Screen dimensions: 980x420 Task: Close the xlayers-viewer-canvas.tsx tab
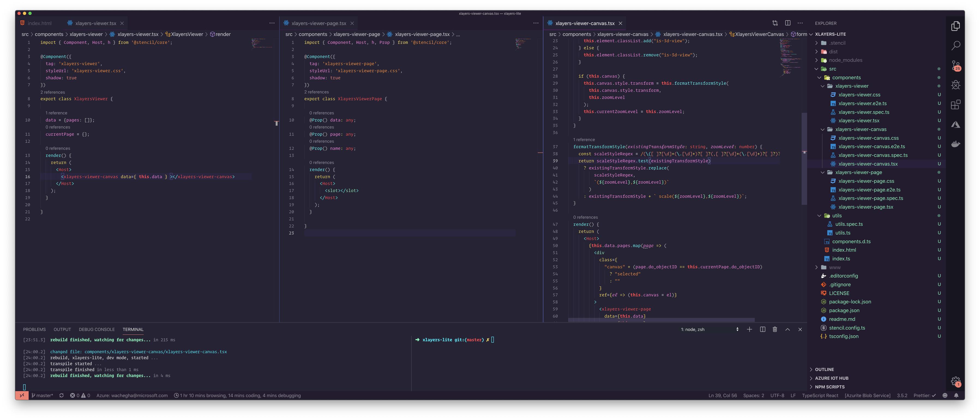point(620,23)
